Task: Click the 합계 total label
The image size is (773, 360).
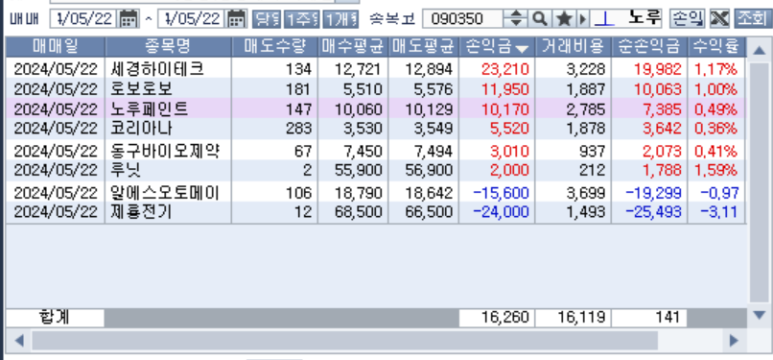Action: tap(54, 317)
